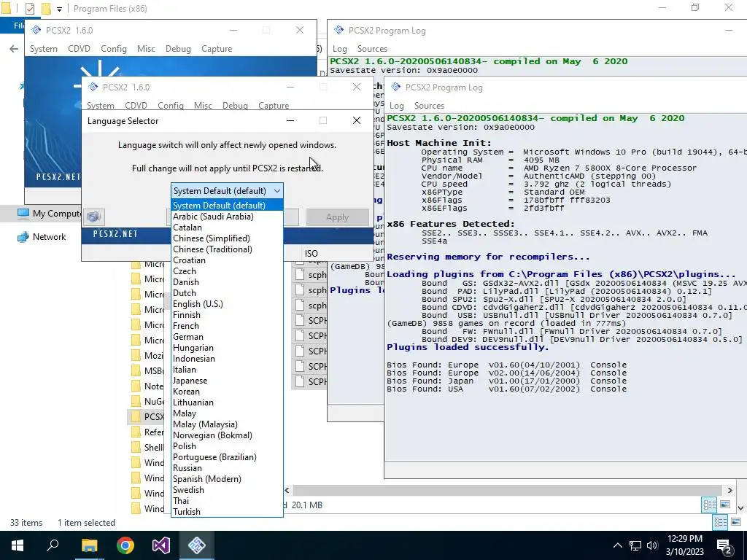Open the quick access toolbar dropdown arrow
Screen dimensions: 747x560
coord(59,9)
